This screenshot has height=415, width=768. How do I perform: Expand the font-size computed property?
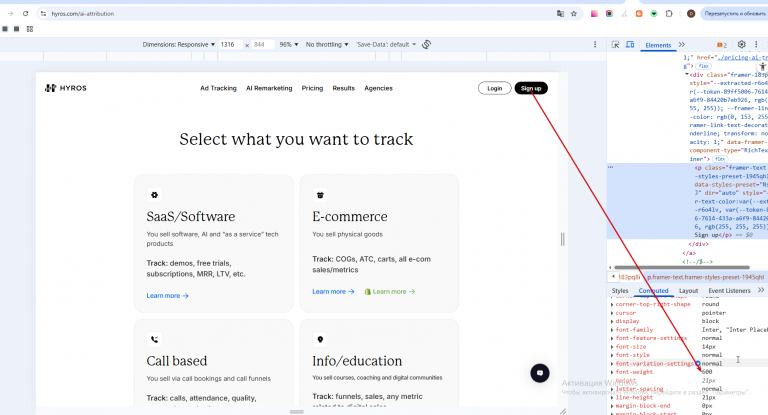(x=612, y=347)
